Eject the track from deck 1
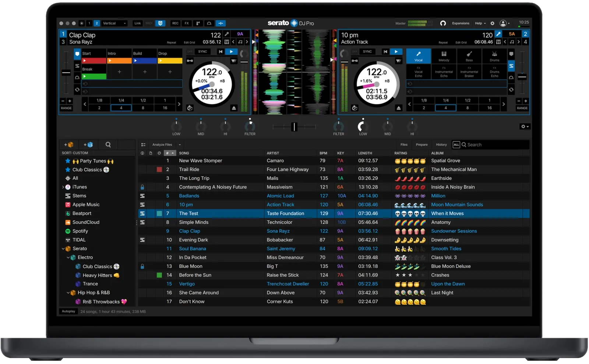 coord(234,108)
